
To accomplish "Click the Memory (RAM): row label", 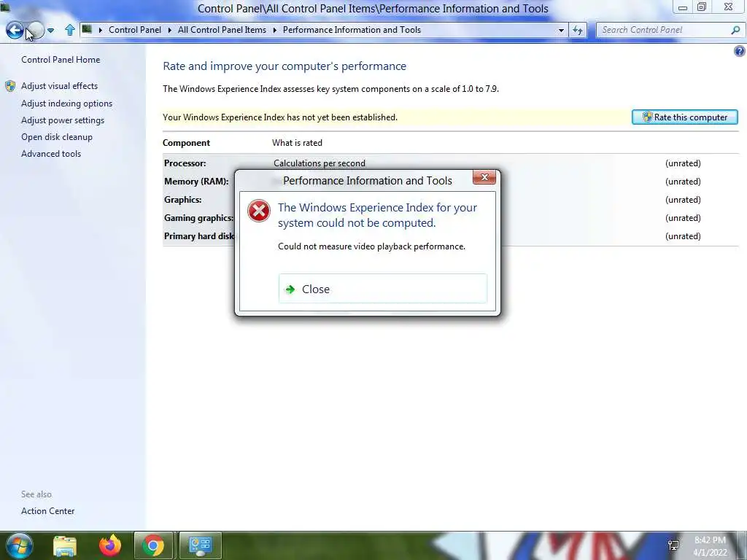I will (196, 182).
